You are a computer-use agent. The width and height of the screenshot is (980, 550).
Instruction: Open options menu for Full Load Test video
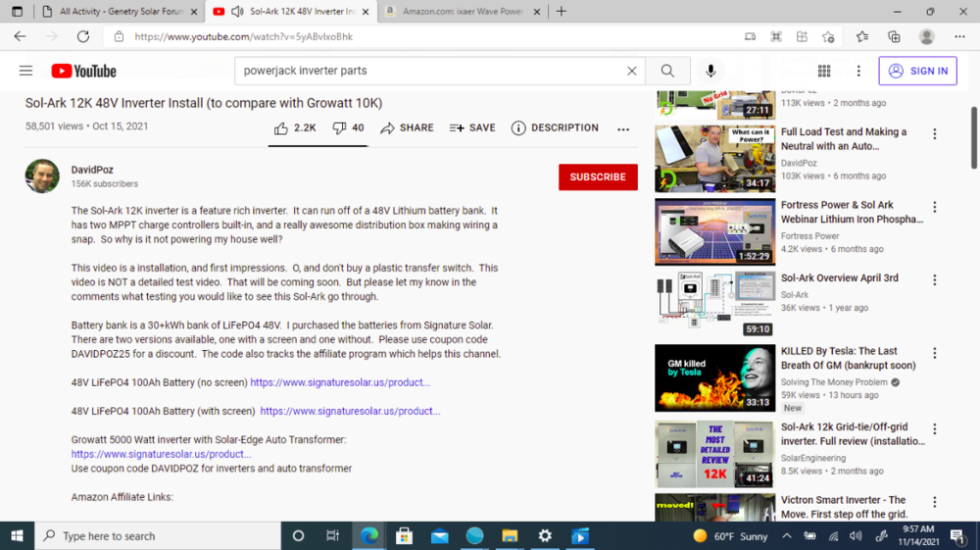click(x=934, y=133)
